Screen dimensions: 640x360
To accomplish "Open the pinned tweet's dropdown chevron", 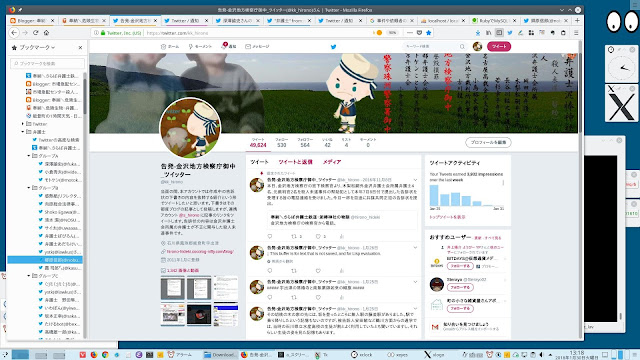I will pos(416,180).
